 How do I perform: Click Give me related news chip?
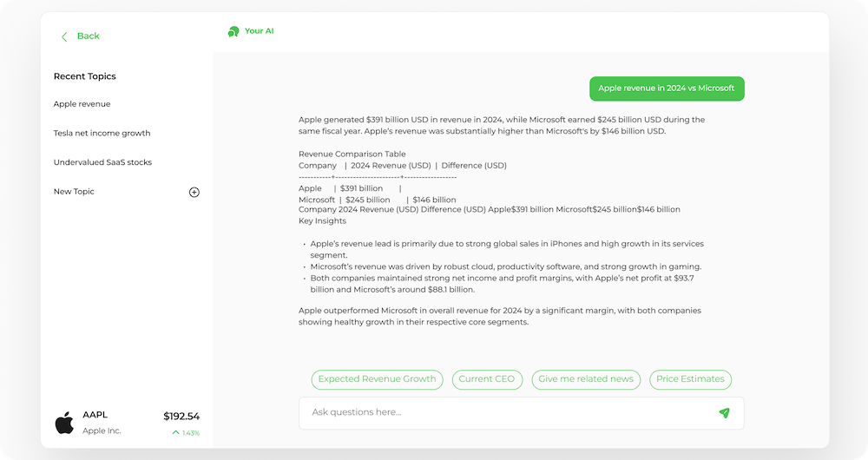click(x=586, y=379)
